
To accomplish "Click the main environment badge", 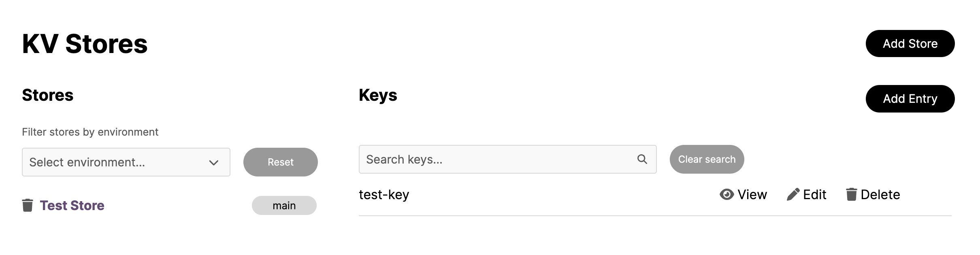I will click(284, 206).
